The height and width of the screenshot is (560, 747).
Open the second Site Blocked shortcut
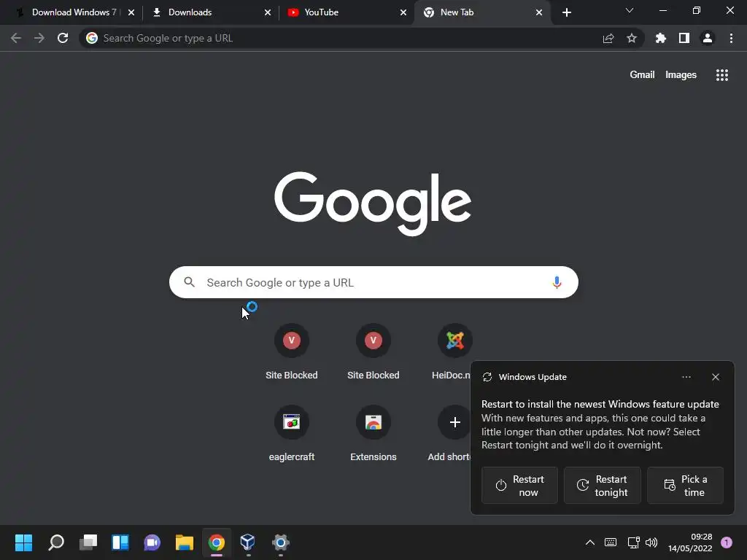click(x=373, y=351)
